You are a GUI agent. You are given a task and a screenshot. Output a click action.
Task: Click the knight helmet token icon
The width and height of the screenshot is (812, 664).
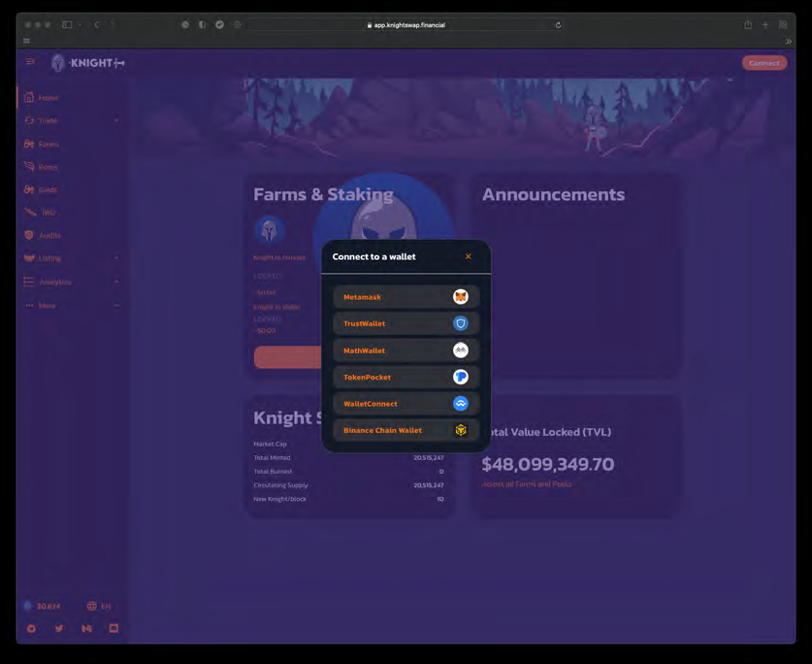(x=269, y=230)
